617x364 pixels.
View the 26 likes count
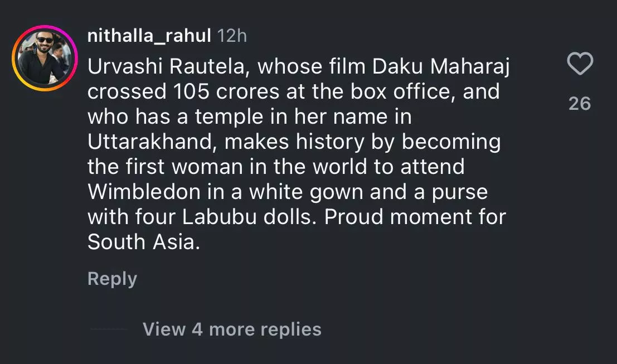point(580,103)
